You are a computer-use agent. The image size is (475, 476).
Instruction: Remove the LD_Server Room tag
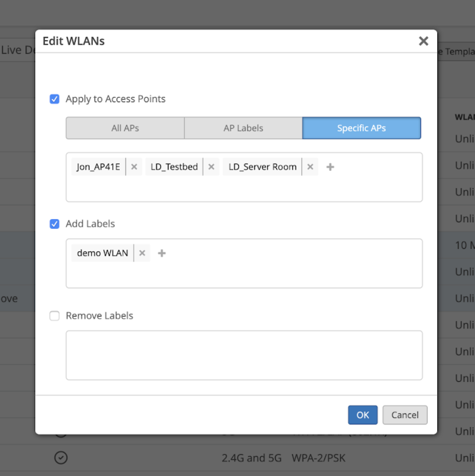(310, 167)
